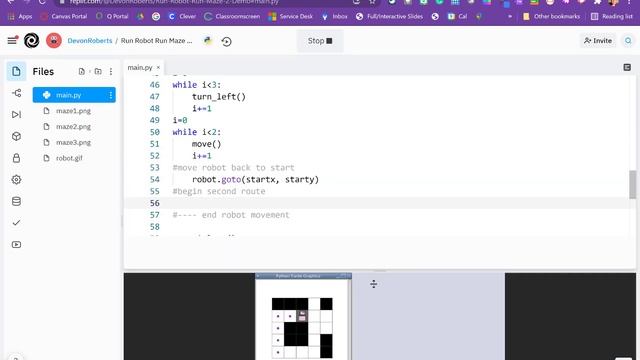Image resolution: width=640 pixels, height=360 pixels.
Task: Open the Service Desk bookmark
Action: [291, 16]
